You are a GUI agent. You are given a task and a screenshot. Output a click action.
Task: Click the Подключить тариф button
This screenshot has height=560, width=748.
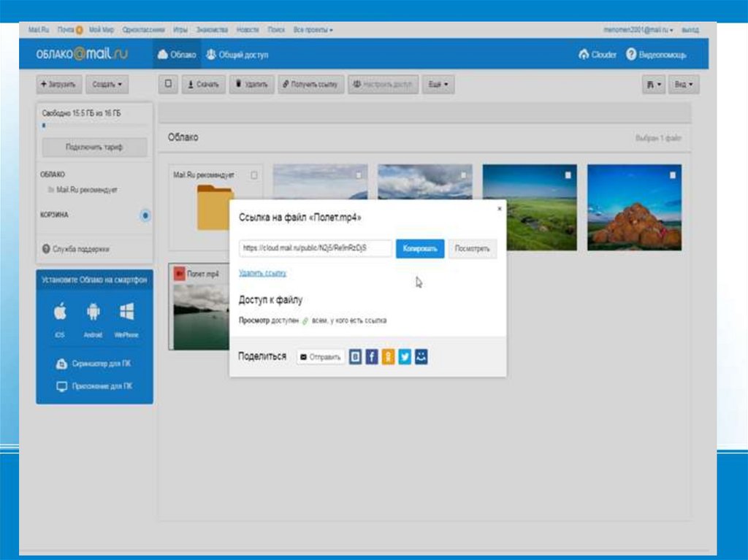click(x=94, y=147)
